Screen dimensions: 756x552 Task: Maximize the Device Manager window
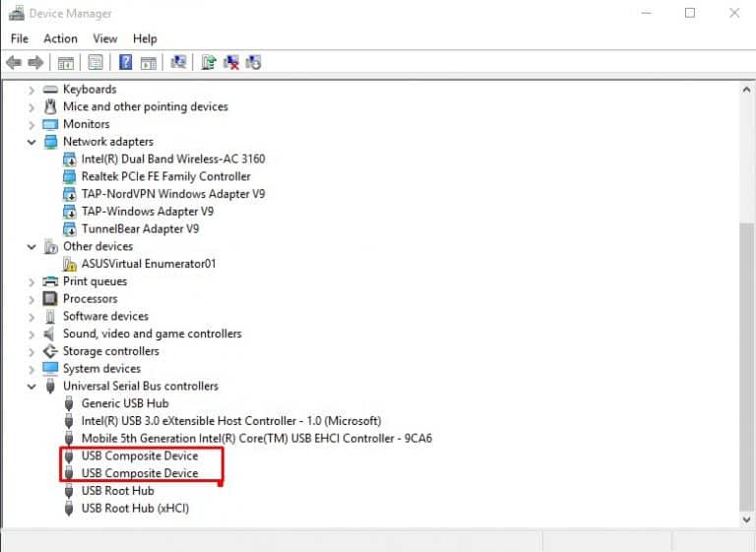(x=690, y=13)
